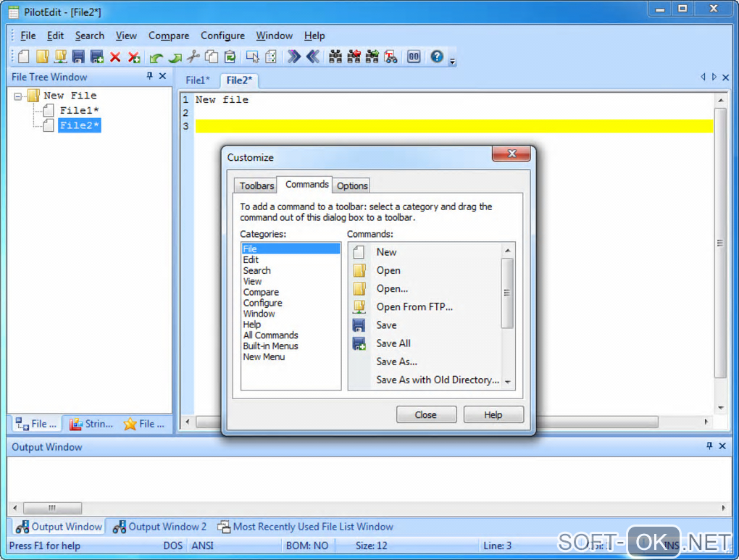
Task: Open the Search menu
Action: 90,35
